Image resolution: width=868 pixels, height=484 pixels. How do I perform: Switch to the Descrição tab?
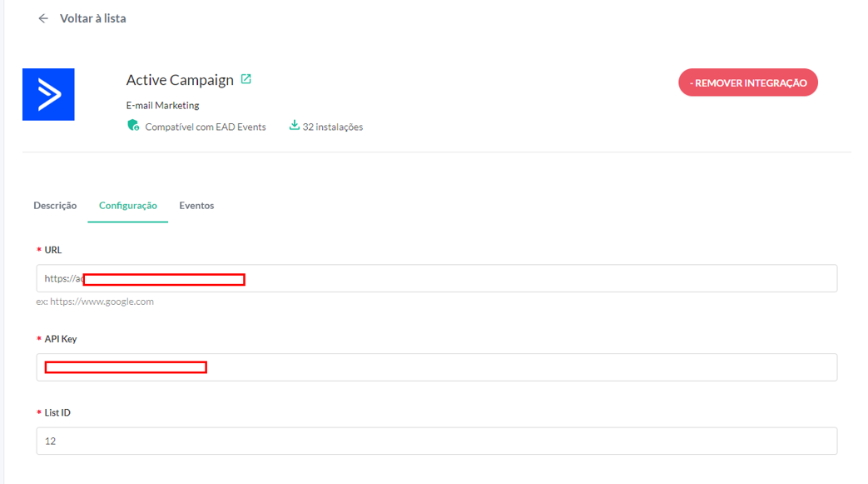(55, 206)
